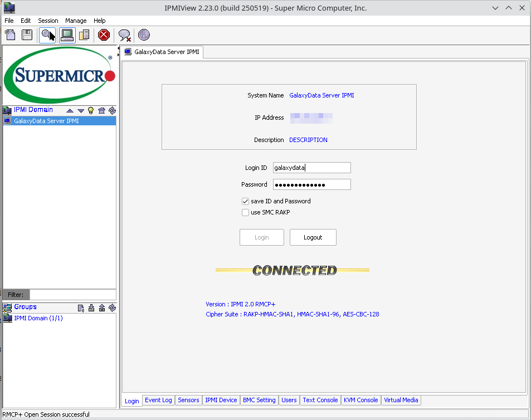Click the refresh arrows in IPMI Domain header
Screen dimensions: 531x420
[113, 110]
